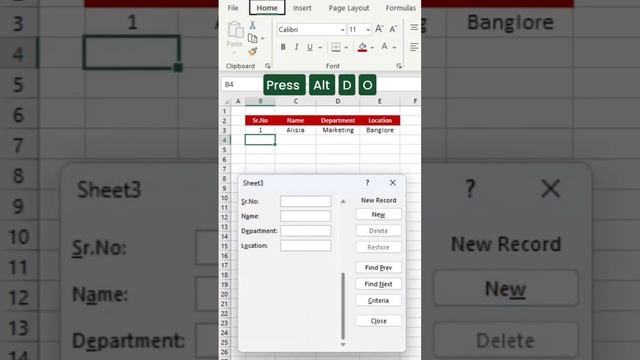
Task: Click the Paste clipboard icon
Action: pos(235,29)
